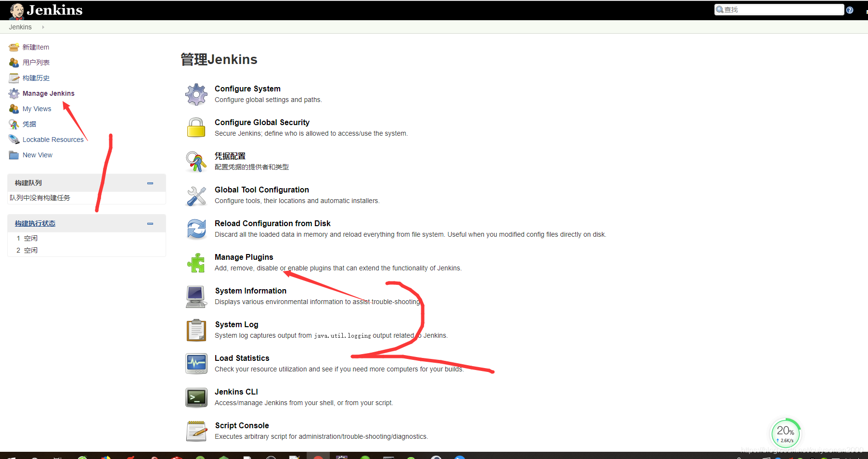Click the 20% network speed widget
Screen dimensions: 868x459
click(x=786, y=433)
